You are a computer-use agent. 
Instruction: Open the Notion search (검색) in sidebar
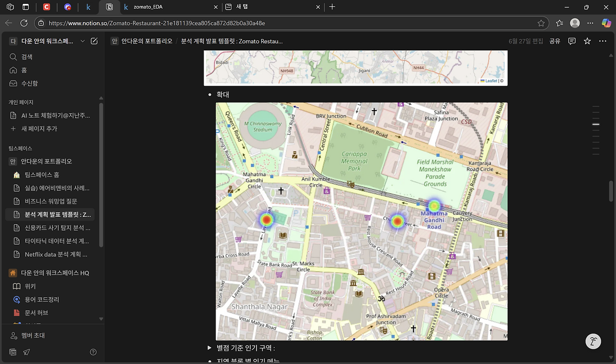(x=52, y=57)
